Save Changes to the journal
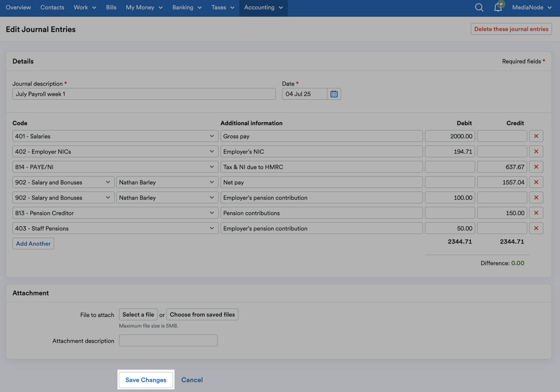560x392 pixels. [x=146, y=380]
